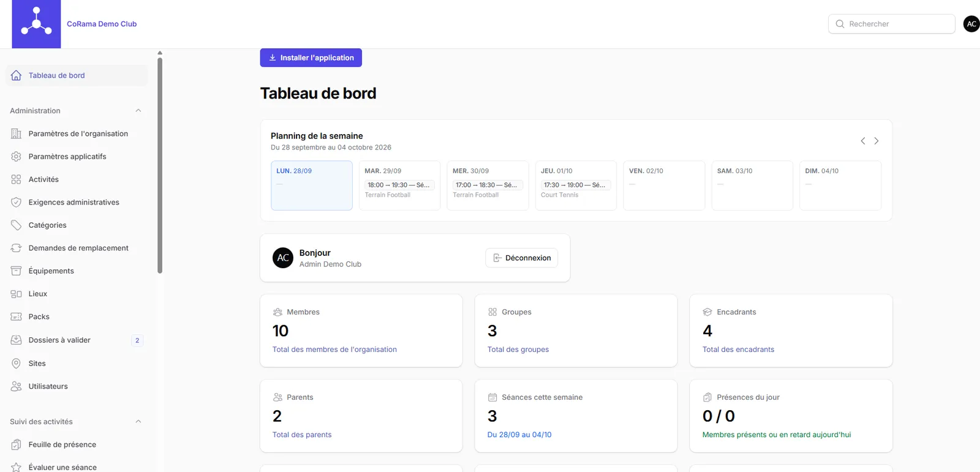Click the star icon for Évaluer une séance
The height and width of the screenshot is (472, 980).
(x=16, y=467)
